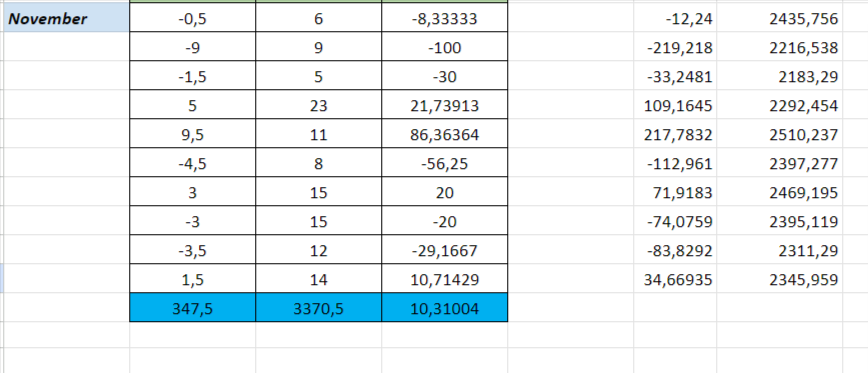Select the 6 cell in November row
868x373 pixels.
318,18
